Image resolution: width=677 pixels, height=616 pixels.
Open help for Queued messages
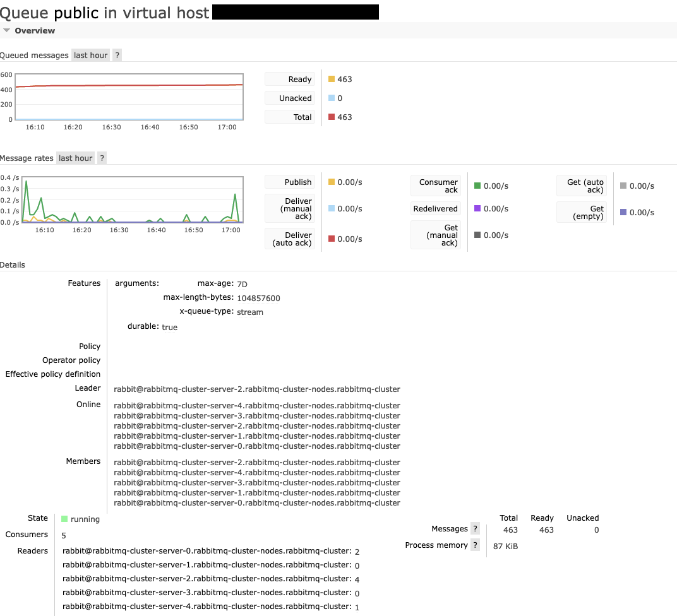coord(117,55)
